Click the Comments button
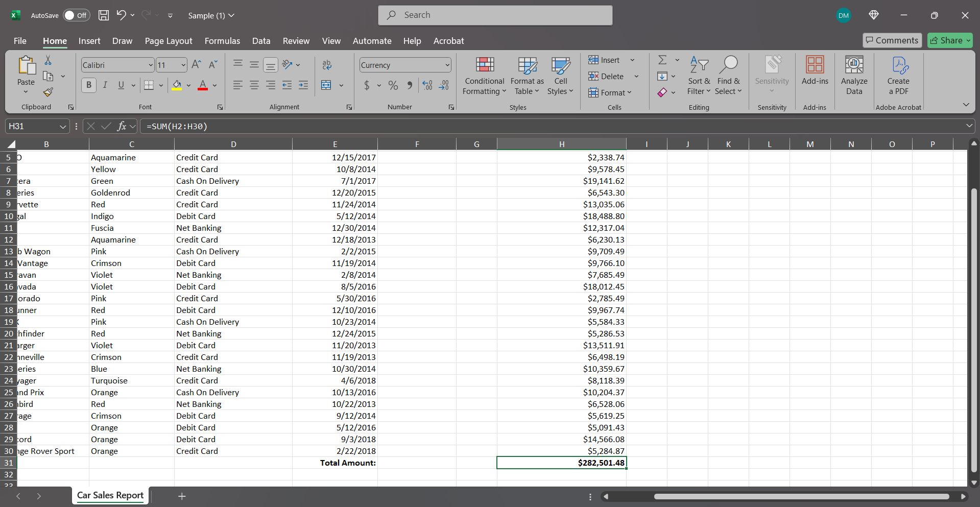 892,40
